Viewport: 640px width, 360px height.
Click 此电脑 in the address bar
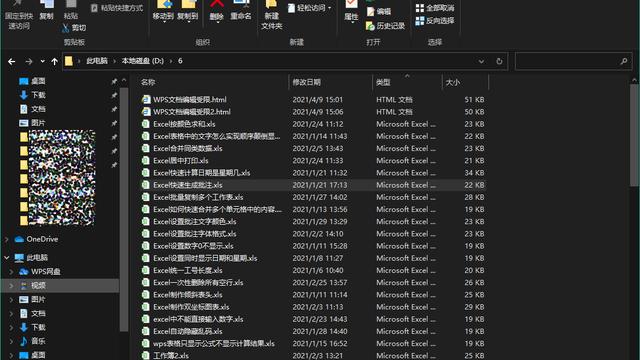tap(97, 61)
